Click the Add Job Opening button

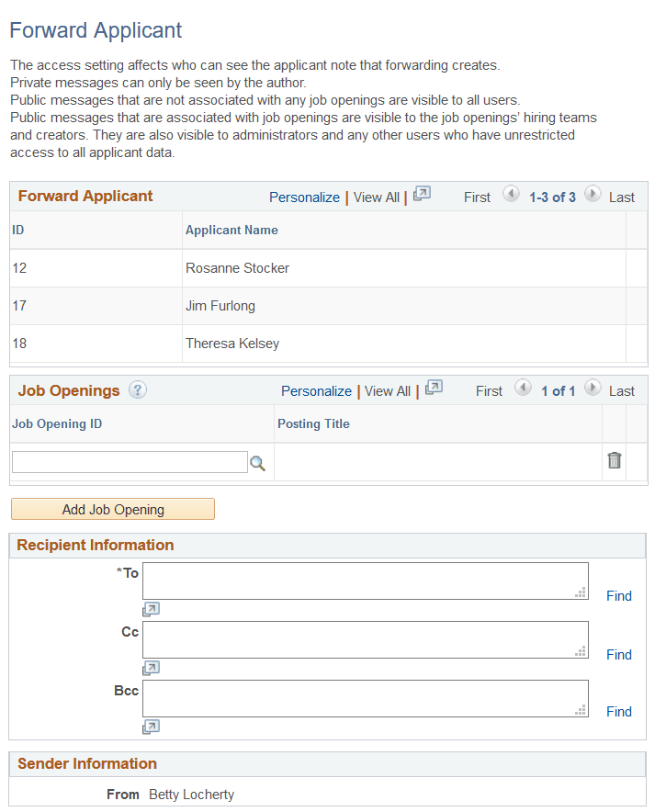coord(112,509)
